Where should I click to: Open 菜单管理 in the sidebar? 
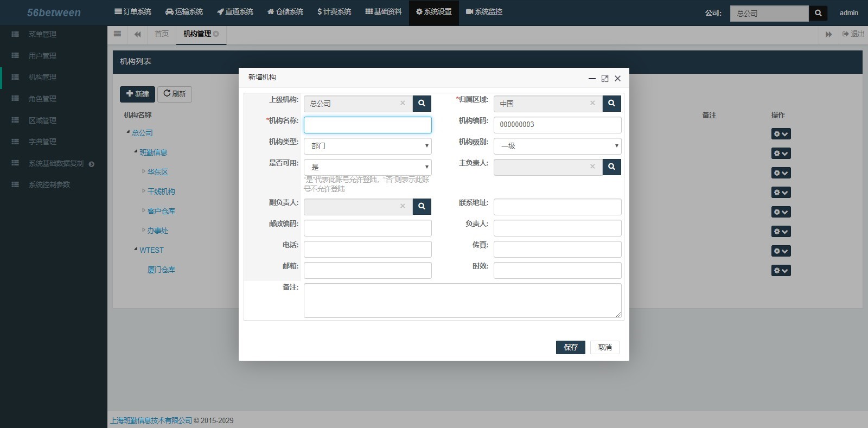[42, 34]
